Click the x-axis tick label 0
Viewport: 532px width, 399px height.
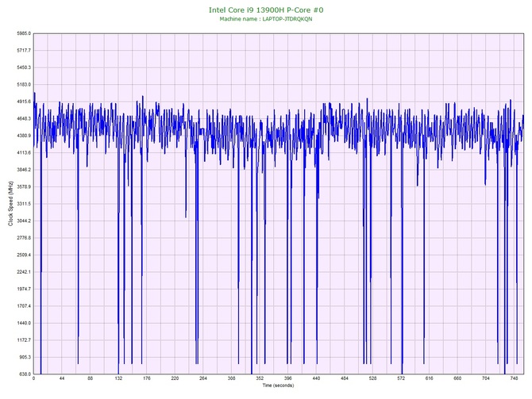pos(33,378)
